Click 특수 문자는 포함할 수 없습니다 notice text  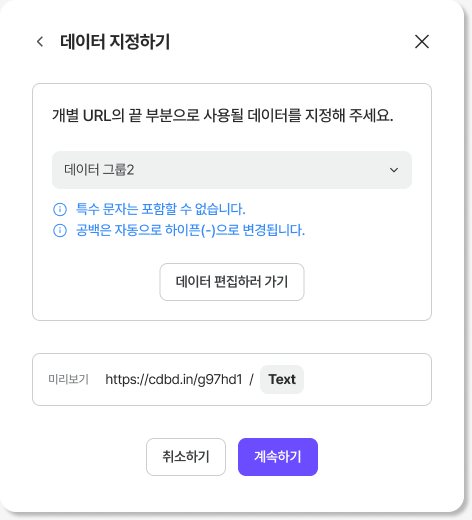point(161,209)
